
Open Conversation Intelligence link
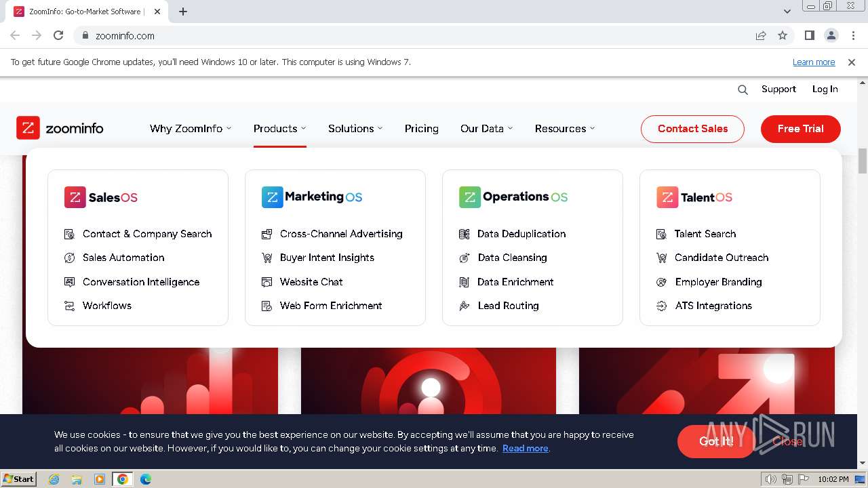pyautogui.click(x=141, y=282)
